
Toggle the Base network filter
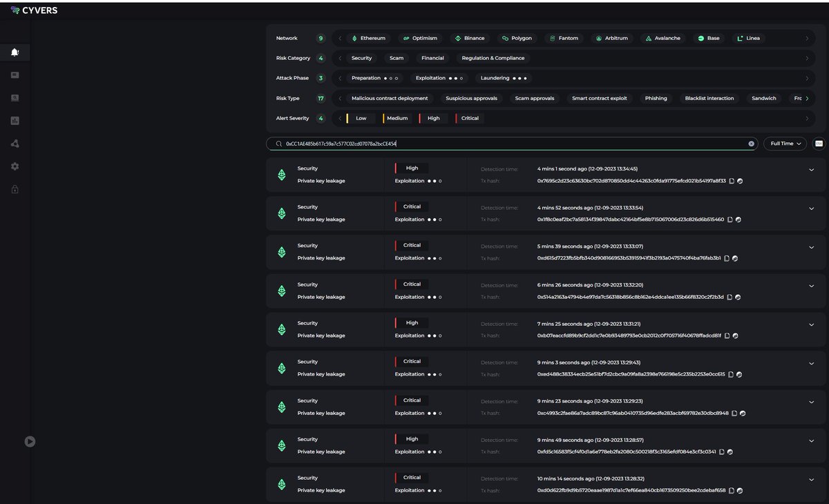(x=708, y=38)
